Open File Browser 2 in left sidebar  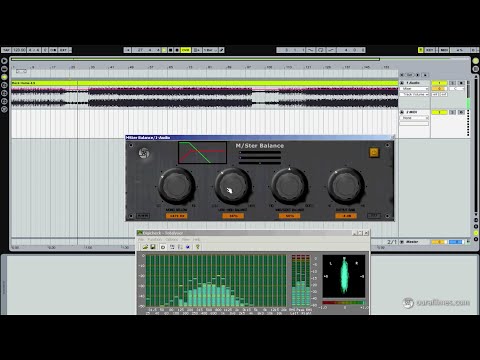(4, 93)
